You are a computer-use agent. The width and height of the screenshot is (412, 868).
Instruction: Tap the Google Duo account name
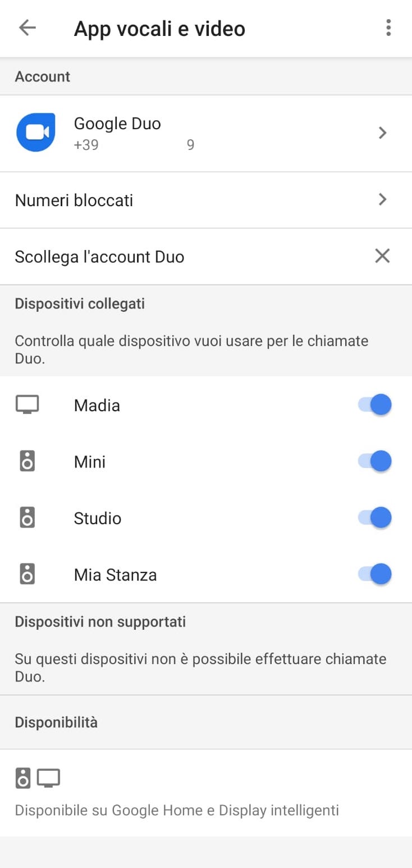point(117,124)
